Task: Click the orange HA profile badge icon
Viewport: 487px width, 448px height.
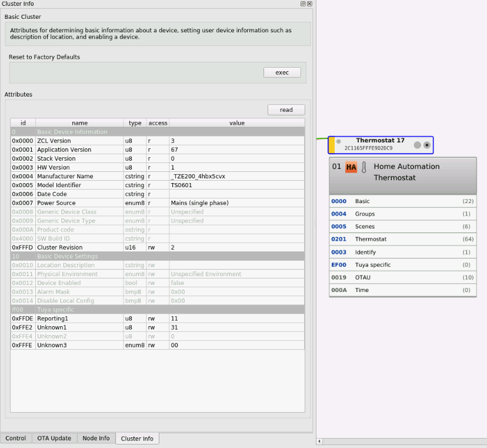Action: [351, 167]
